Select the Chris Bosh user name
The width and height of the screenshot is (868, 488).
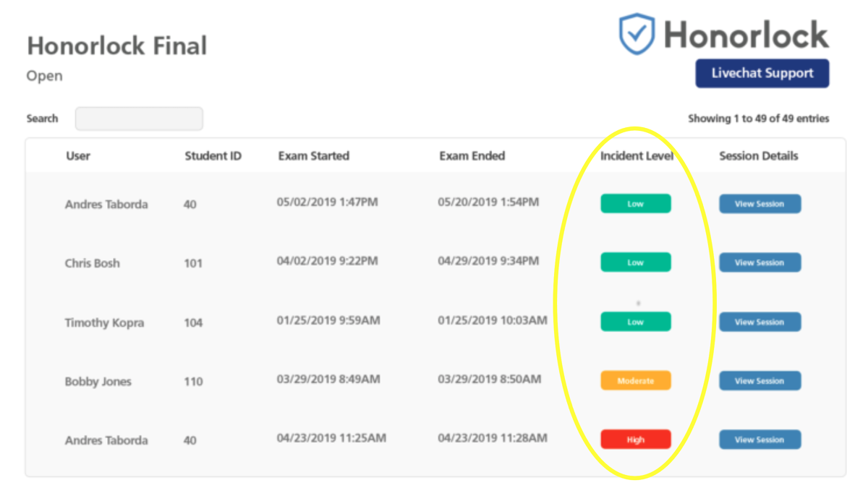pos(93,263)
